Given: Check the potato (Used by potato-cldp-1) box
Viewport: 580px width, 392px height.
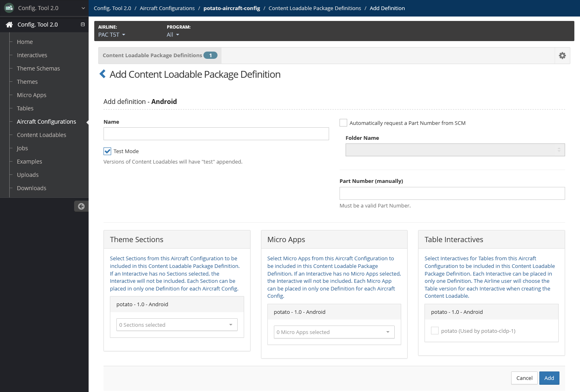Looking at the screenshot, I should (x=435, y=331).
